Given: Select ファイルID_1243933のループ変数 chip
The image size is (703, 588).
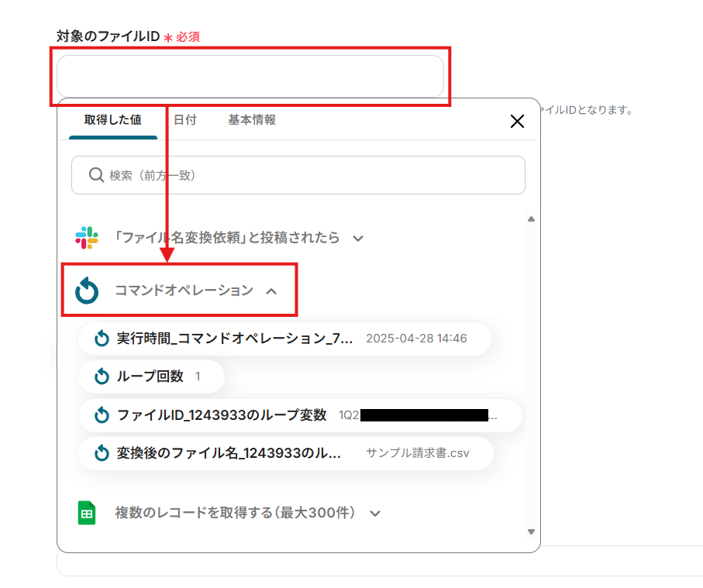Looking at the screenshot, I should click(x=300, y=415).
